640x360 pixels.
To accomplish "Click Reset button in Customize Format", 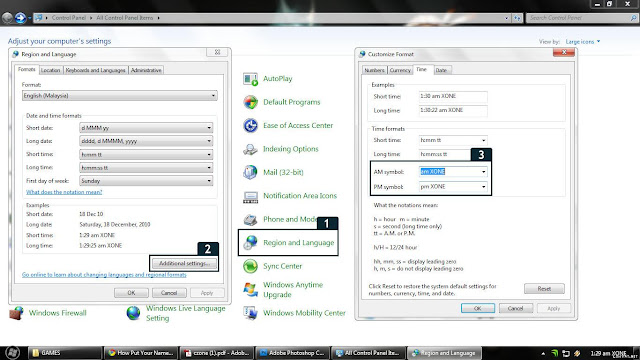I will [544, 289].
